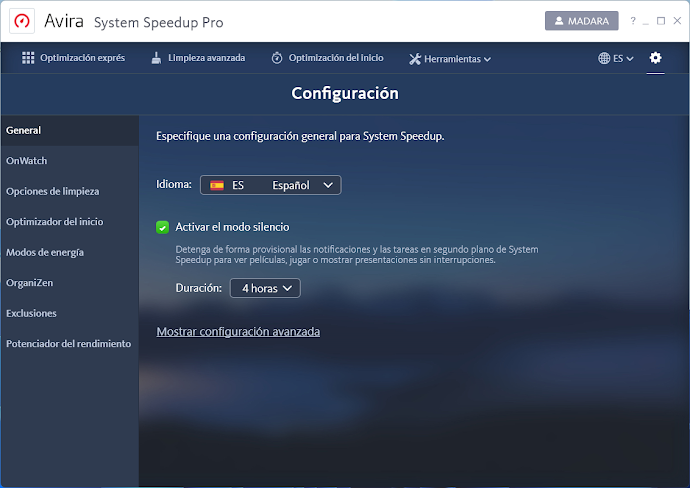Select OrganiZen in sidebar
690x488 pixels.
(x=70, y=283)
